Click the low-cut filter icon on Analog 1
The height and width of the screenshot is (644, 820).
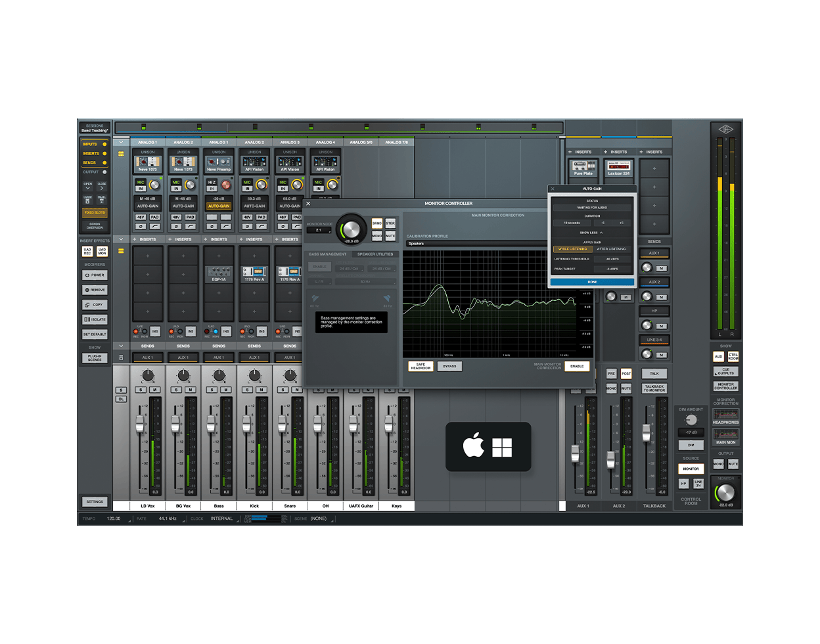point(154,226)
